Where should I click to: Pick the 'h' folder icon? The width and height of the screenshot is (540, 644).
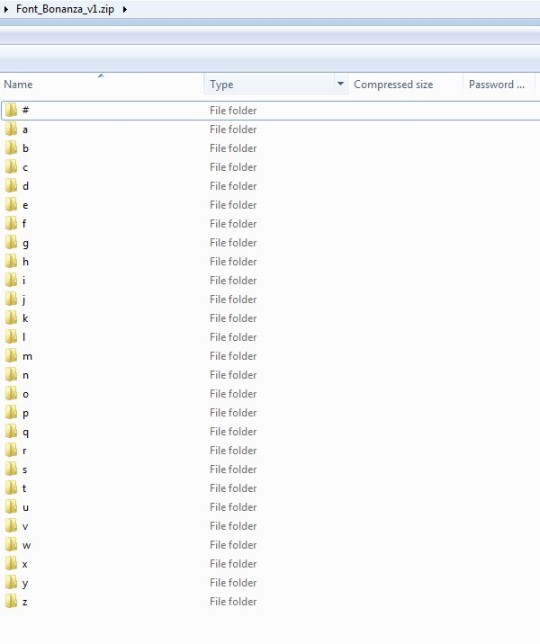11,261
